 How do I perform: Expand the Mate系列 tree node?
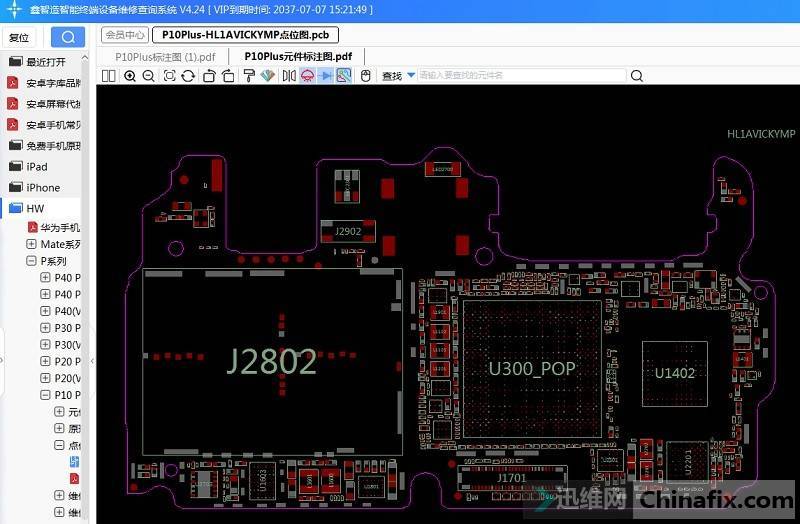(x=31, y=244)
